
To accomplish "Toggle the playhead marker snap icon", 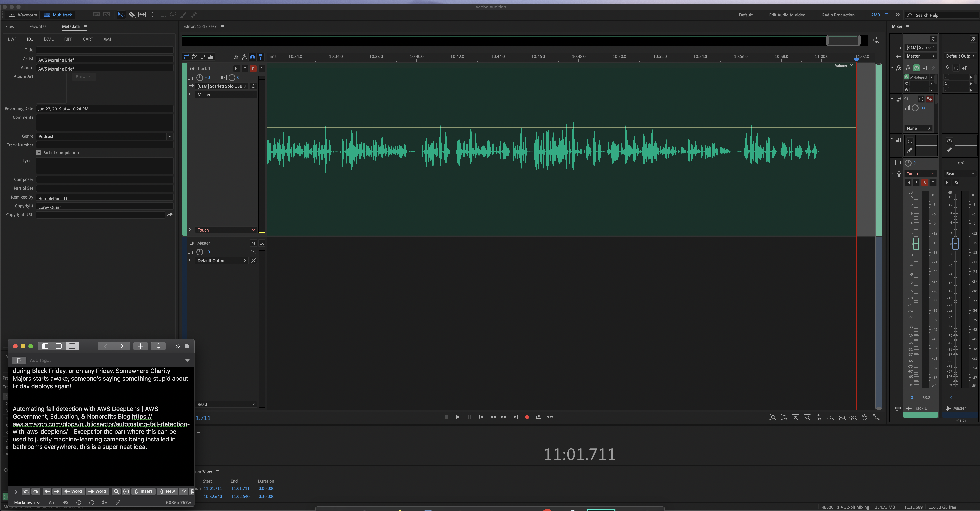I will pyautogui.click(x=261, y=57).
